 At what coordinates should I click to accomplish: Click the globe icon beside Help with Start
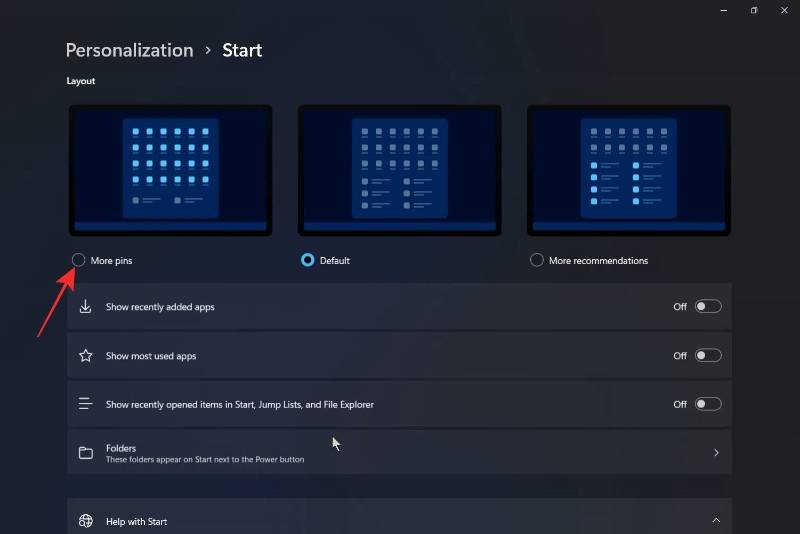point(86,521)
